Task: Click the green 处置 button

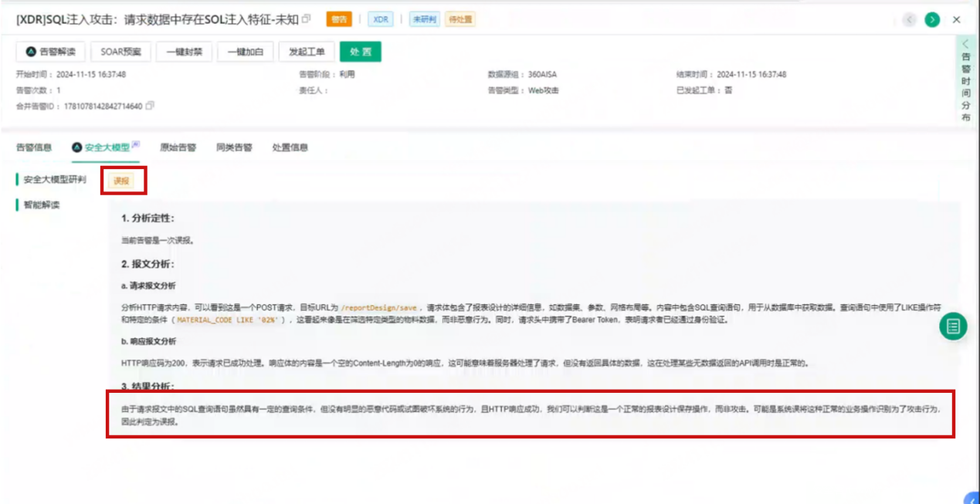Action: pos(360,52)
